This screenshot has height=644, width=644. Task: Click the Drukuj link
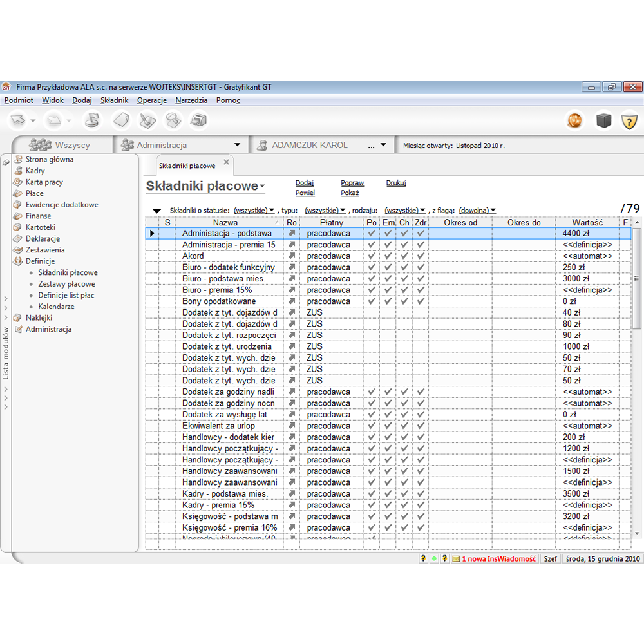396,183
